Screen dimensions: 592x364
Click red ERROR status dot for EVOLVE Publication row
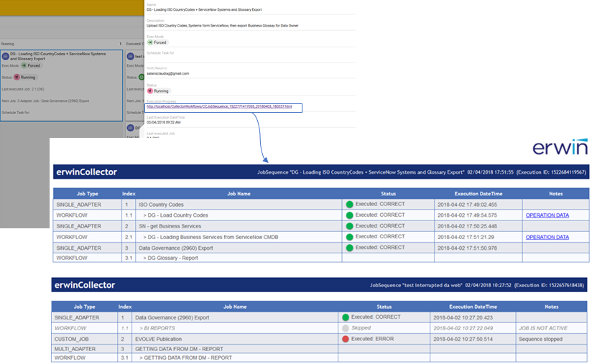(x=346, y=339)
